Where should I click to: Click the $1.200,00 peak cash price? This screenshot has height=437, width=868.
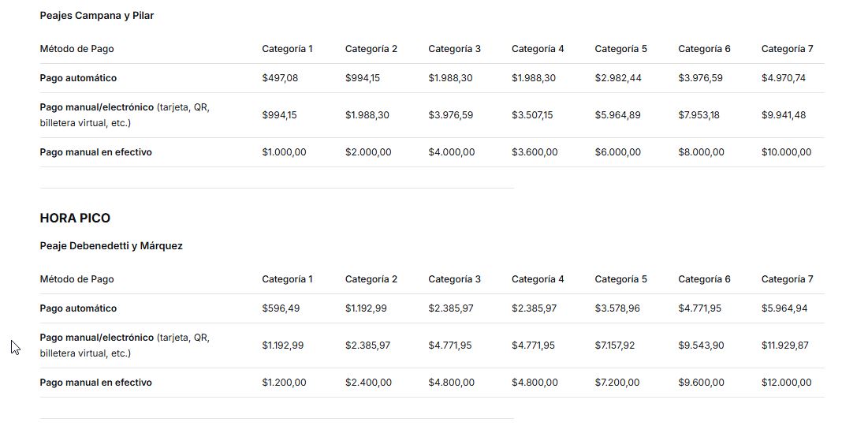tap(284, 383)
